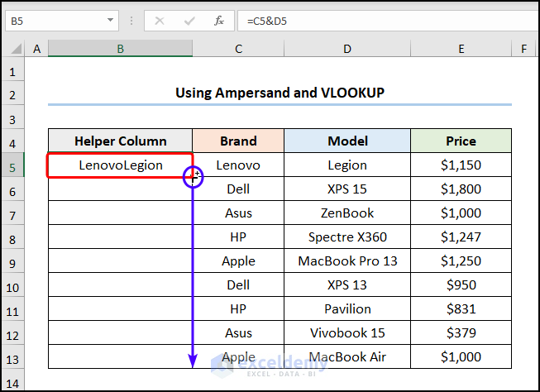This screenshot has height=392, width=540.
Task: Select the 'Asus' cell beside ZenBook
Action: (238, 213)
